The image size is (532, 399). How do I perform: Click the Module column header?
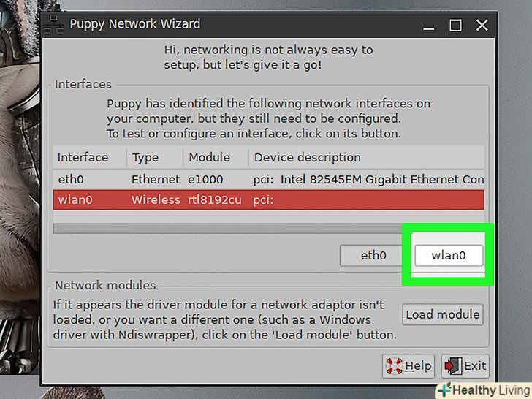[x=216, y=157]
